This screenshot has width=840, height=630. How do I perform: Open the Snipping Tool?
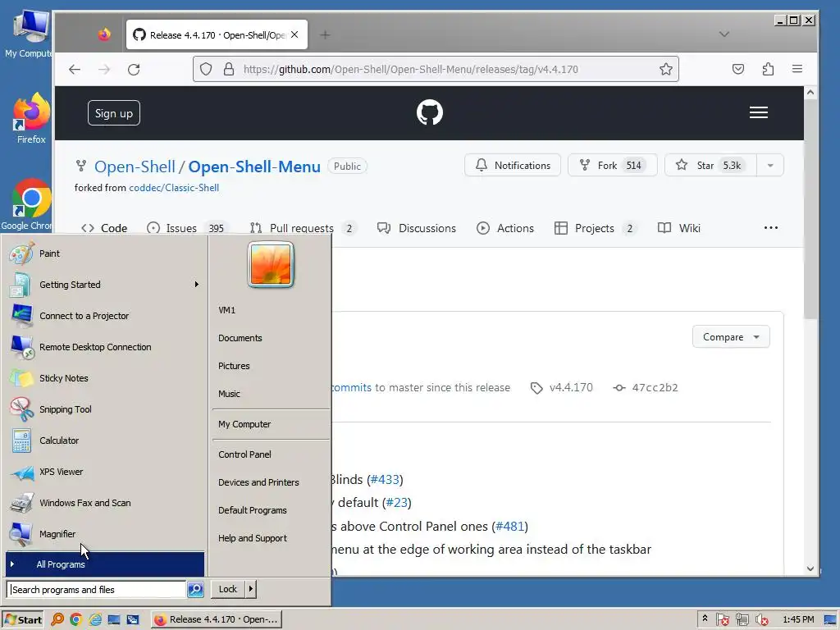tap(104, 409)
